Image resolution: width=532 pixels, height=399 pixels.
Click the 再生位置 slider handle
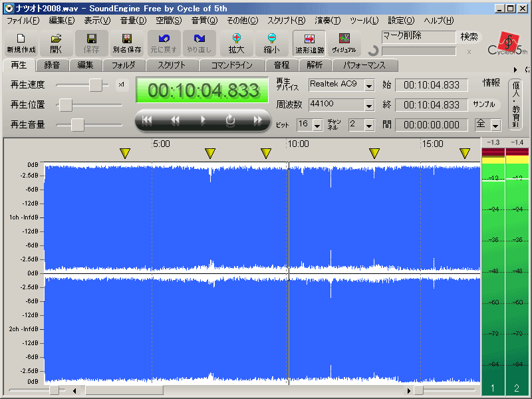[x=65, y=105]
